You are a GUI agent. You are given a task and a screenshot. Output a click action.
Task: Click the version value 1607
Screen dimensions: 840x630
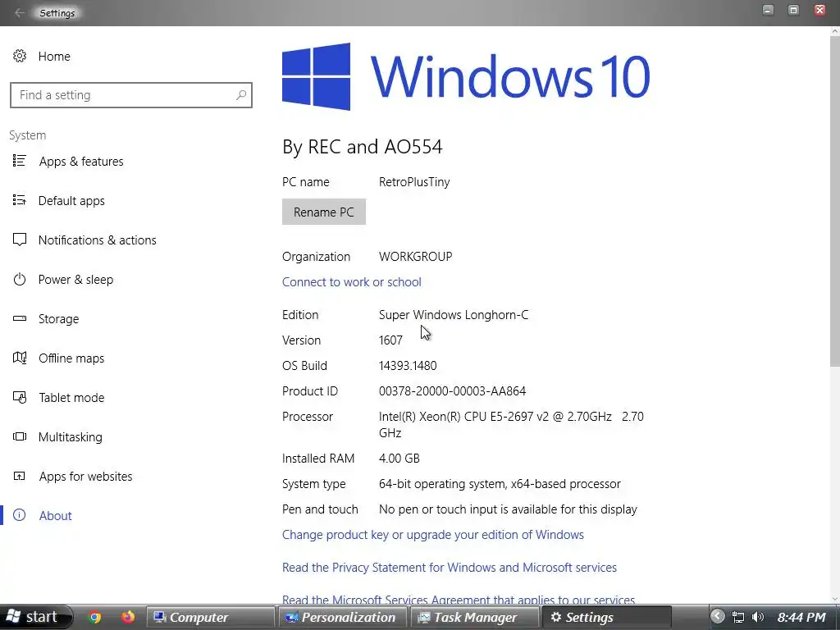tap(390, 340)
